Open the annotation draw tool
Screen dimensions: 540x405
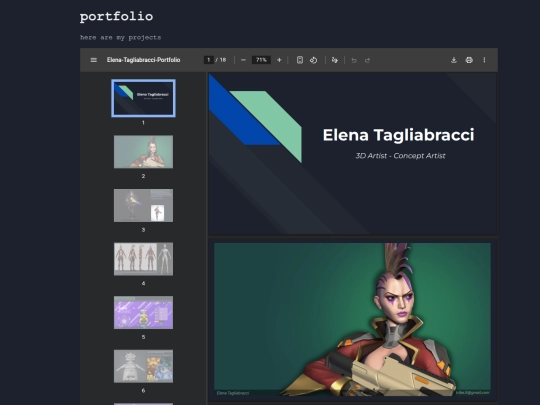(x=334, y=60)
